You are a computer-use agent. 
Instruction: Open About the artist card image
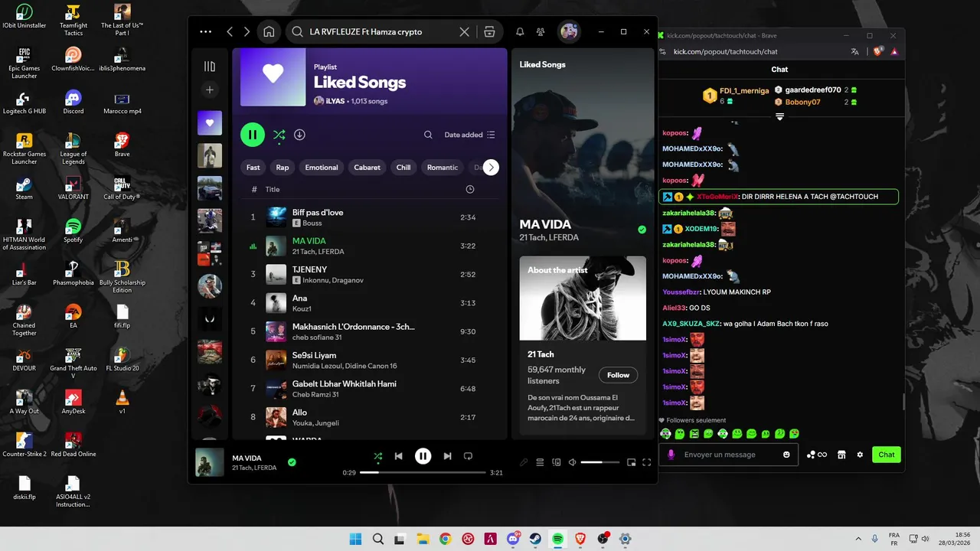point(583,298)
